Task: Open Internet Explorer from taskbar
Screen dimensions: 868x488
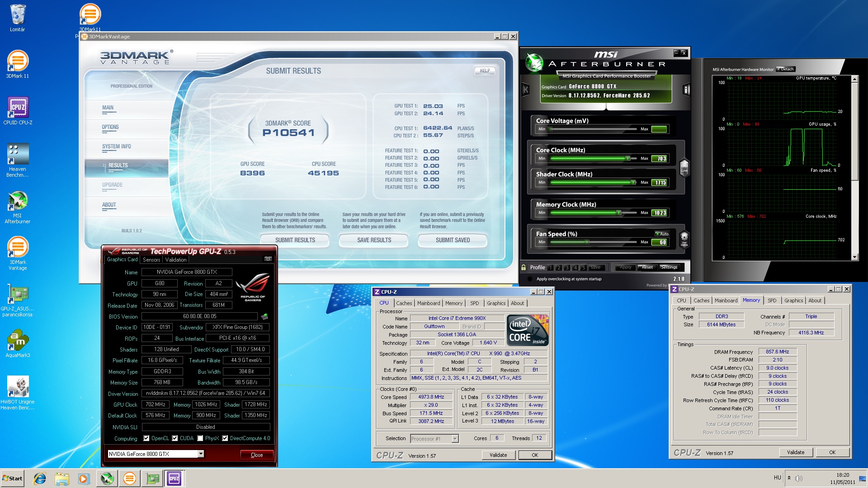Action: click(x=40, y=479)
